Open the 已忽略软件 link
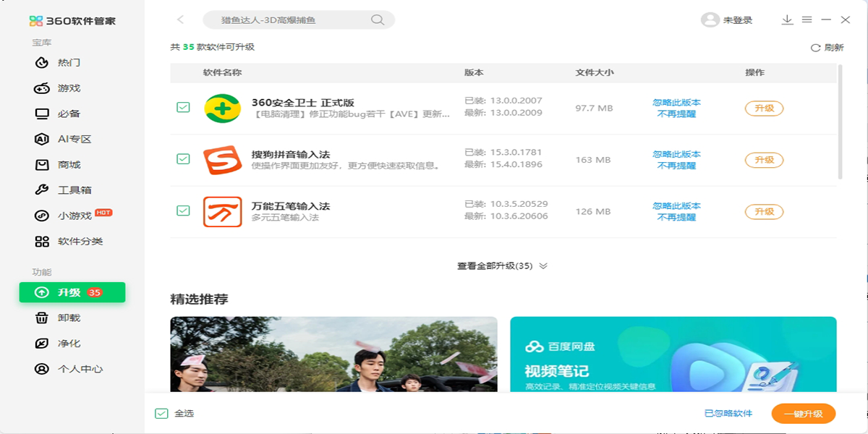 tap(728, 414)
